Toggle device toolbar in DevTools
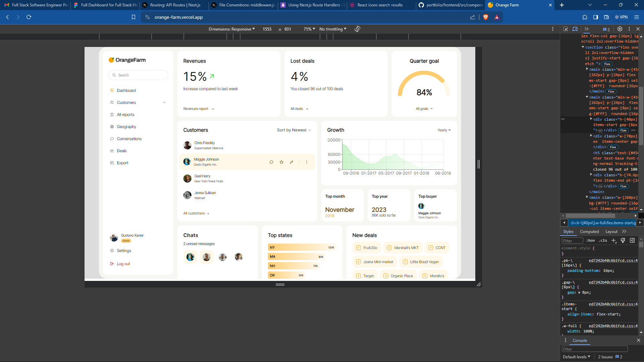Image resolution: width=644 pixels, height=362 pixels. pyautogui.click(x=575, y=29)
